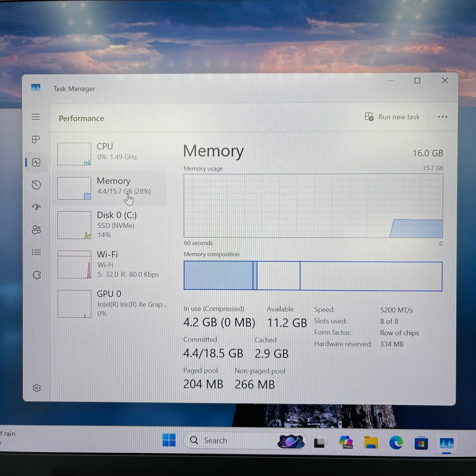Select GPU 0 performance entry

111,303
